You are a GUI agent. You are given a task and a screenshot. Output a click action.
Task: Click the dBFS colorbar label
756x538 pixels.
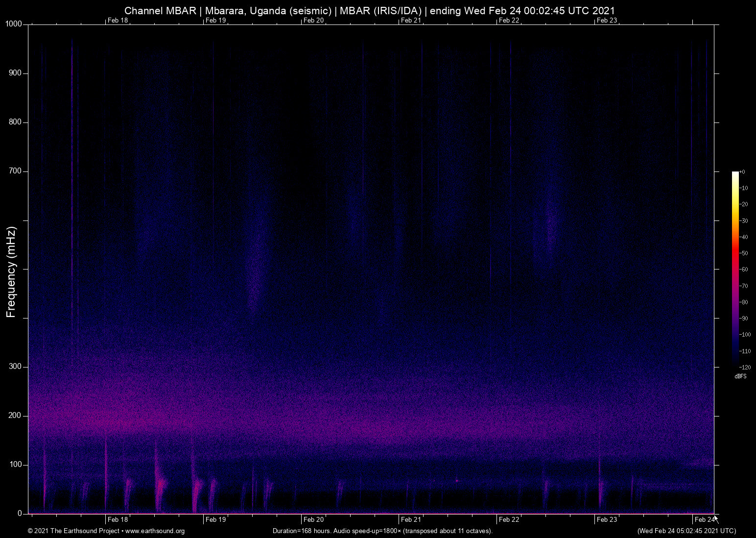(740, 376)
